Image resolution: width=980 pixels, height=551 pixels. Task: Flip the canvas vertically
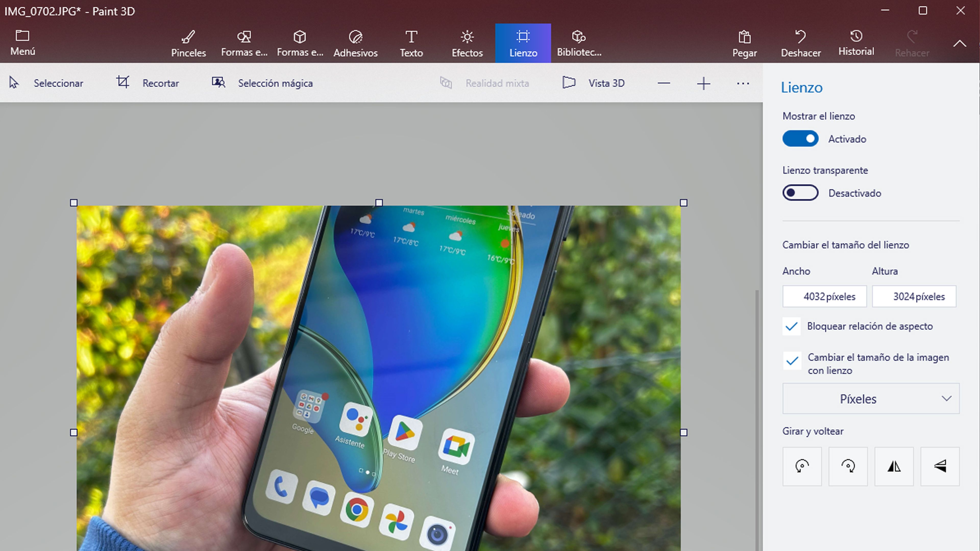pyautogui.click(x=940, y=466)
